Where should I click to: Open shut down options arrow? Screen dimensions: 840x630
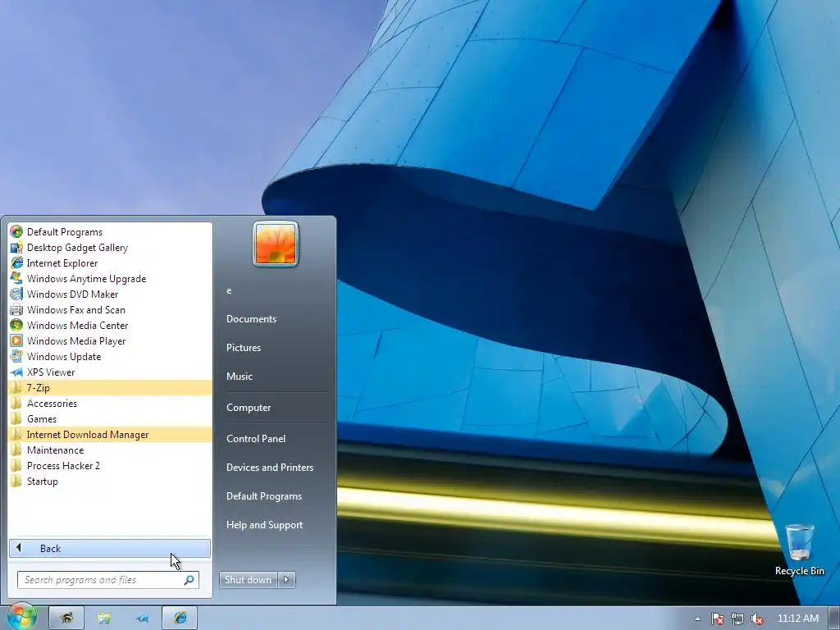pyautogui.click(x=286, y=580)
